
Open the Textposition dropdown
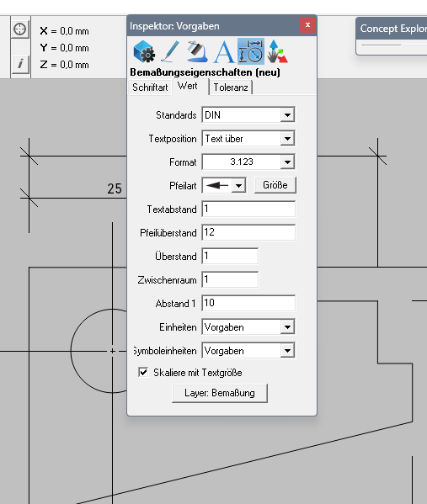(x=287, y=139)
